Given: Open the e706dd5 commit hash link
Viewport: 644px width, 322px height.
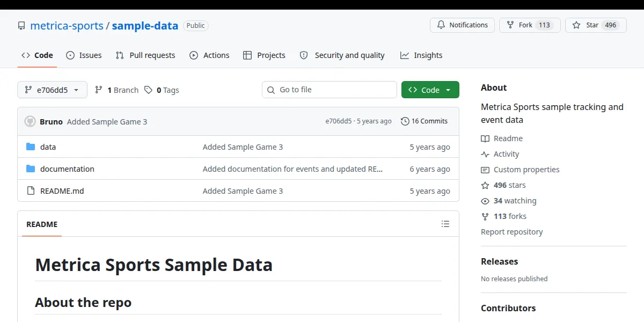Looking at the screenshot, I should tap(338, 121).
